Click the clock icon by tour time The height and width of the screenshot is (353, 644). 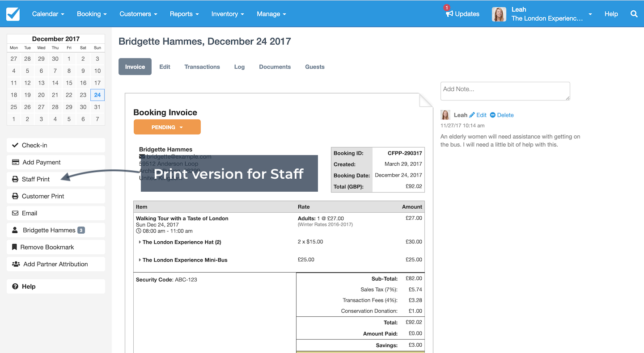tap(139, 231)
